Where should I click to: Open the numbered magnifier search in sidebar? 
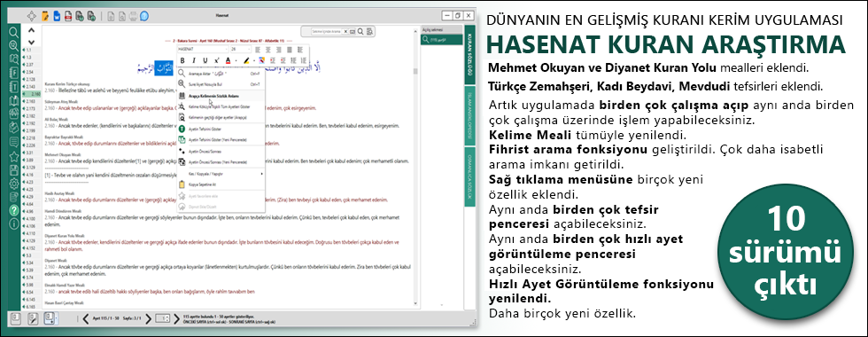(x=13, y=45)
